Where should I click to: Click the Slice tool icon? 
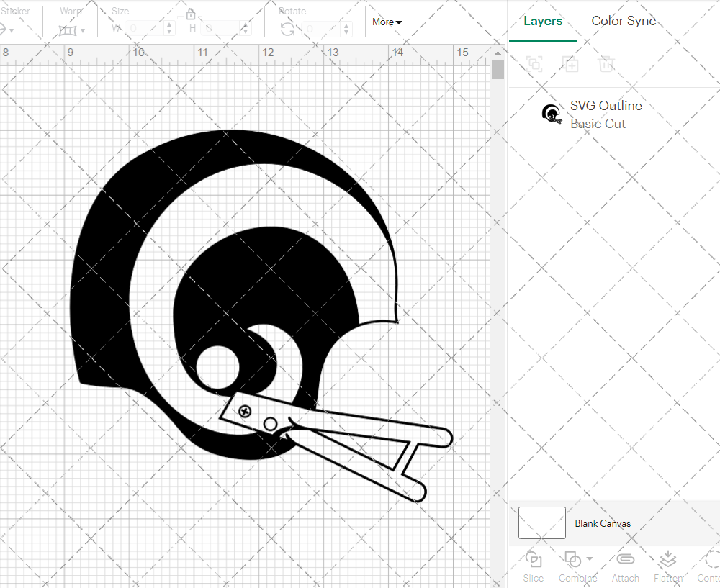[533, 559]
